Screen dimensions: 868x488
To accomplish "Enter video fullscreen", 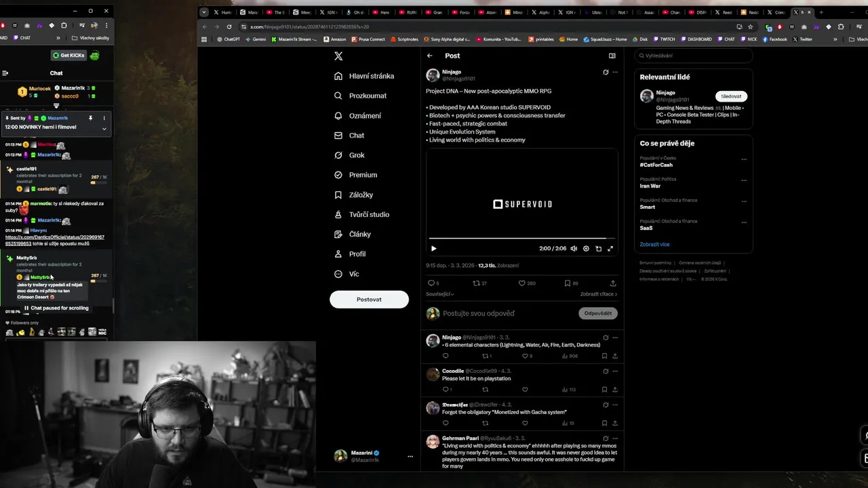I will pyautogui.click(x=610, y=249).
